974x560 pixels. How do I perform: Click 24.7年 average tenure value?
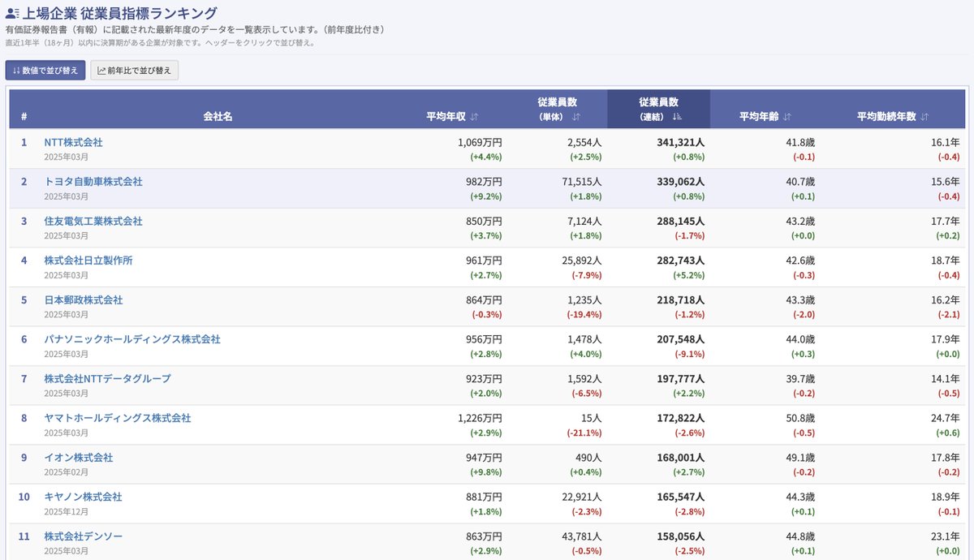(945, 418)
